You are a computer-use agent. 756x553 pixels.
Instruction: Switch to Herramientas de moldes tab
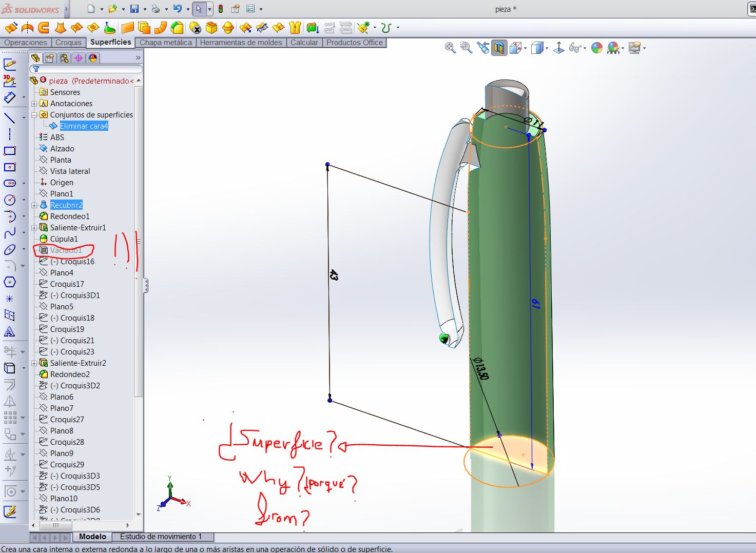pyautogui.click(x=241, y=43)
